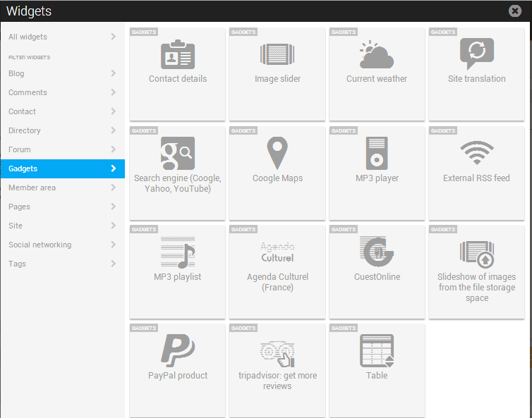
Task: Expand the Site chevron arrow
Action: point(114,226)
